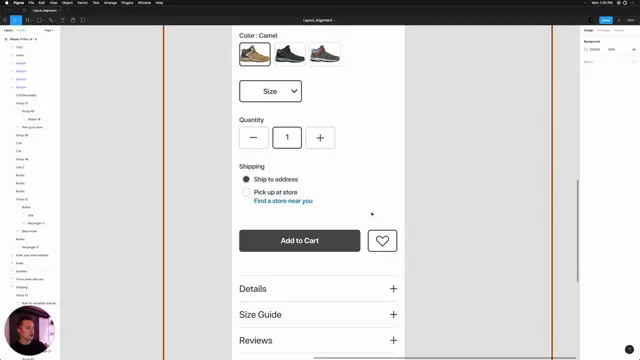Open the Object menu
640x360 pixels.
pyautogui.click(x=67, y=2)
